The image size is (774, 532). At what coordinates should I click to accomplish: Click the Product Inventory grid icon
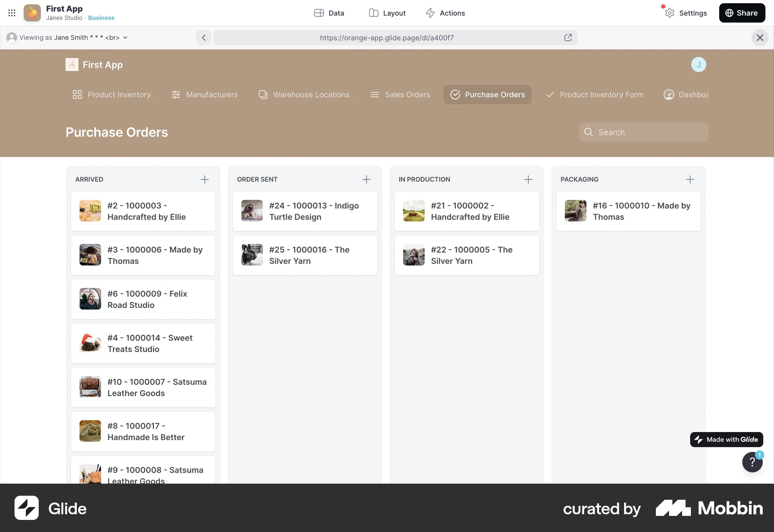click(x=77, y=94)
